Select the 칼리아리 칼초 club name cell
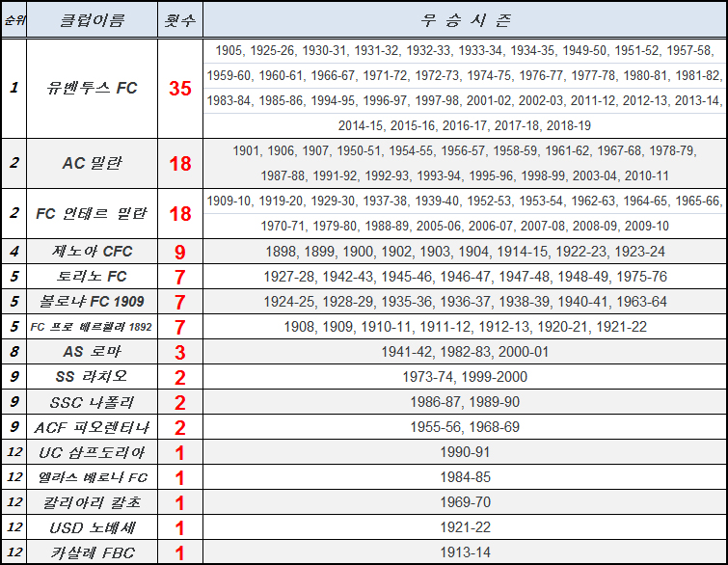The width and height of the screenshot is (728, 565). click(92, 502)
